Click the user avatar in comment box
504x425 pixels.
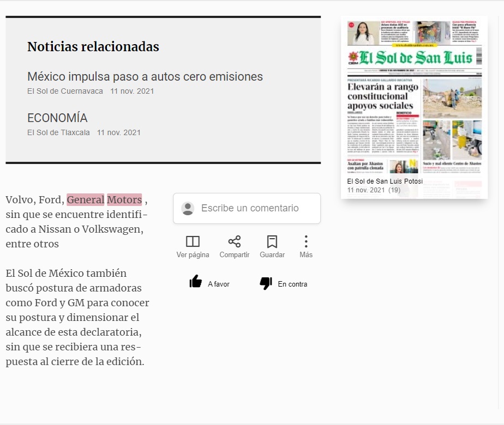(x=188, y=208)
